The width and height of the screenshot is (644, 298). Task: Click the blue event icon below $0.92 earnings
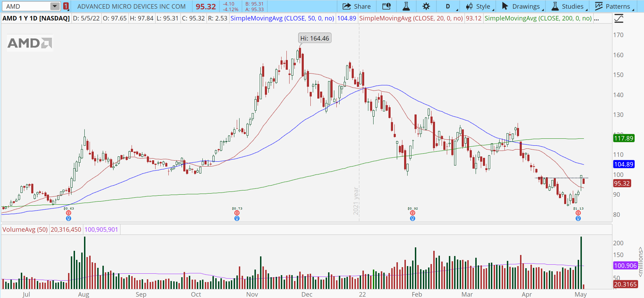(x=412, y=218)
